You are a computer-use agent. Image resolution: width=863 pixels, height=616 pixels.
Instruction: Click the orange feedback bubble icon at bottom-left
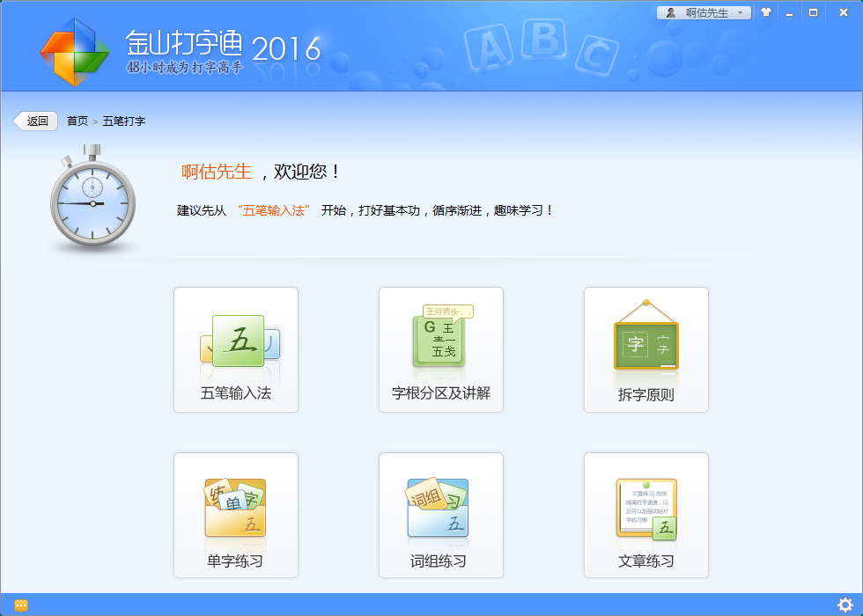pos(21,605)
